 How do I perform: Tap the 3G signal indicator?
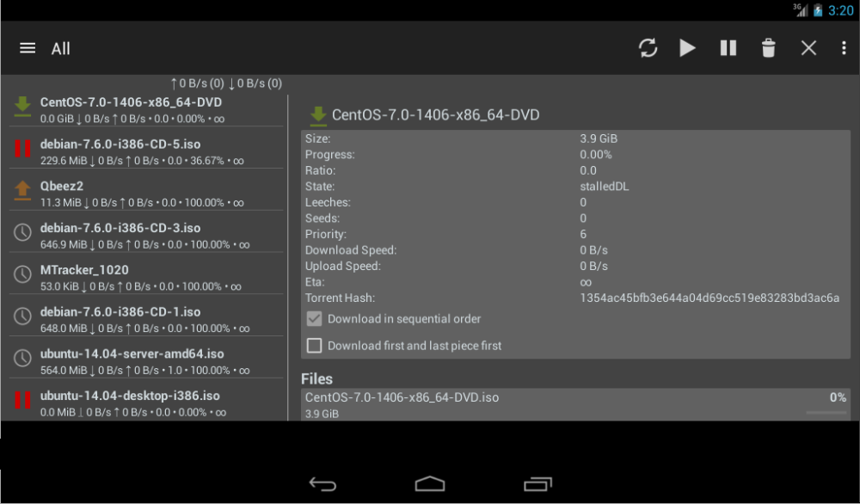[x=800, y=9]
